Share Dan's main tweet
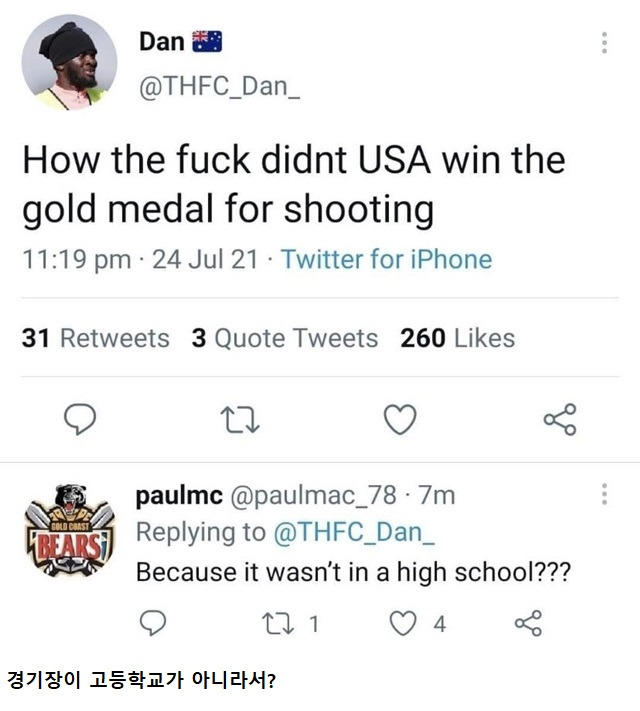 click(x=560, y=419)
